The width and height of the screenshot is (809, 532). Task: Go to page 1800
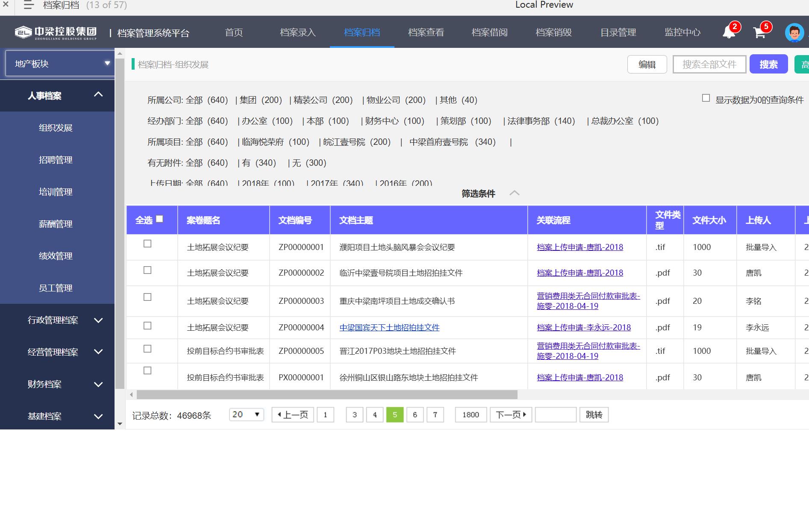tap(471, 414)
